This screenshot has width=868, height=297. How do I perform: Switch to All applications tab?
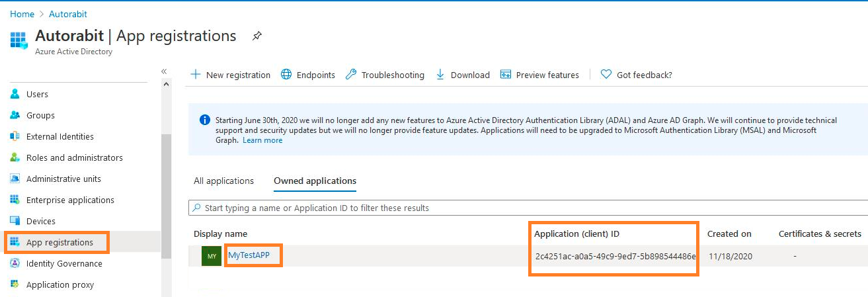tap(223, 181)
